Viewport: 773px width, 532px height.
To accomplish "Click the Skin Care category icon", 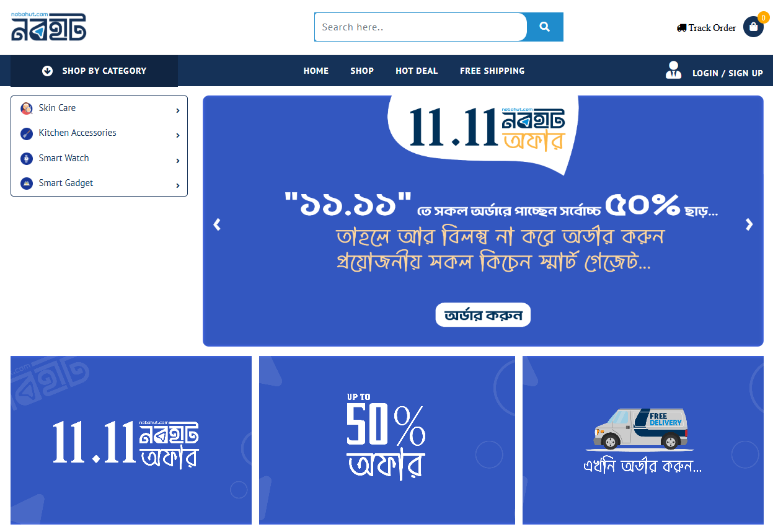I will pyautogui.click(x=27, y=109).
